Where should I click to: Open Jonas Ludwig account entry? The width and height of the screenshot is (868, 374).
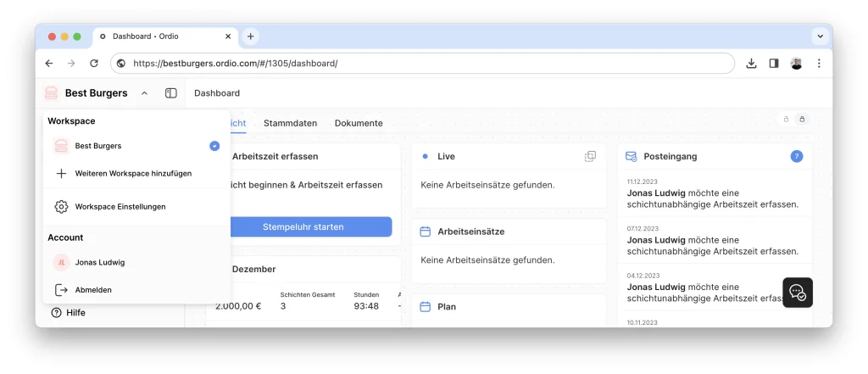[x=99, y=263]
